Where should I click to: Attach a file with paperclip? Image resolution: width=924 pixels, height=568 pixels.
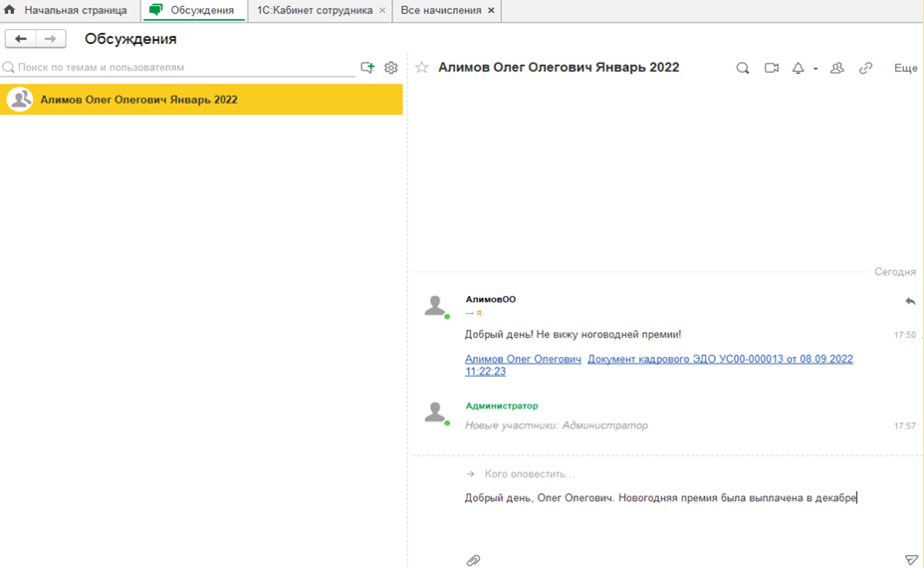[474, 560]
